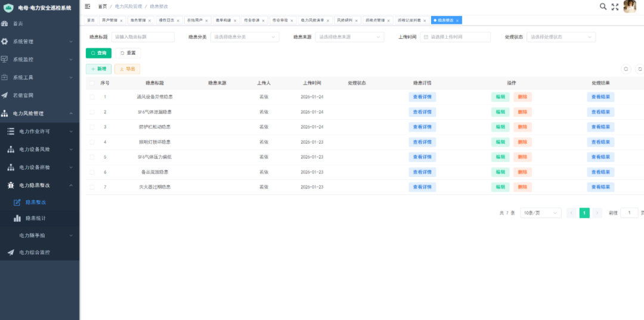This screenshot has height=320, width=644.
Task: Open the 处理状态 dropdown
Action: [x=561, y=37]
